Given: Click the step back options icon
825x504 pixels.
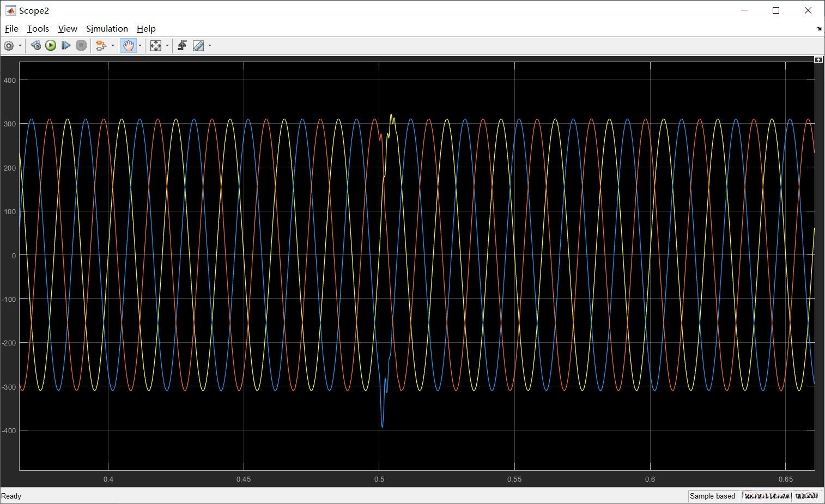Looking at the screenshot, I should [35, 46].
